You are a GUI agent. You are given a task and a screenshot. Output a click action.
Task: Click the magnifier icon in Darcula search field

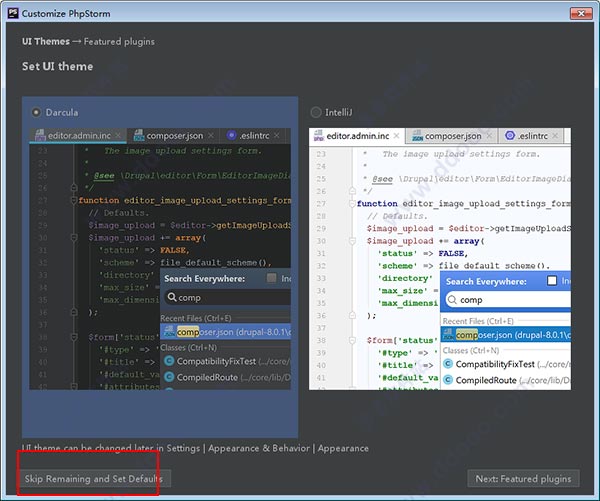click(172, 297)
